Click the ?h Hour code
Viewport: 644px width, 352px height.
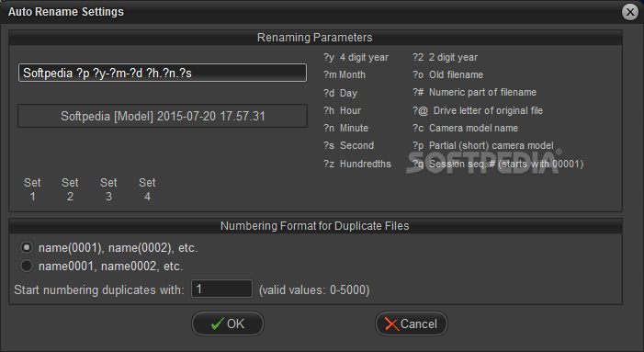(342, 110)
